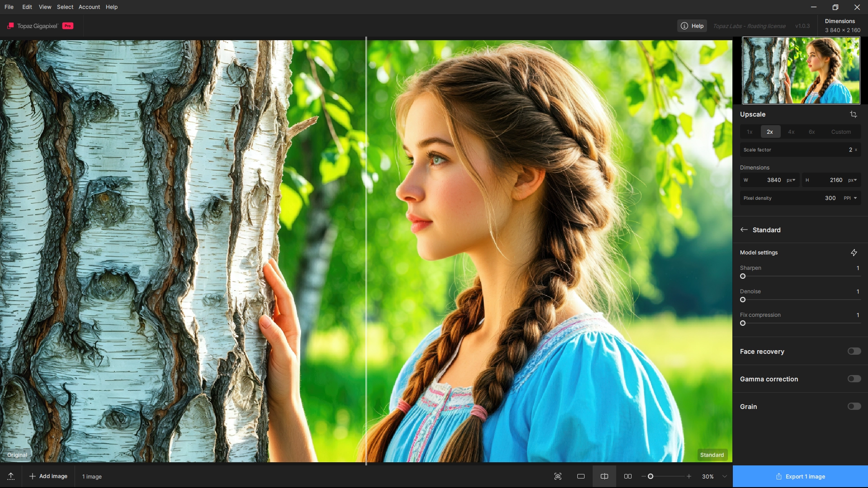Click the back arrow beside Standard

(x=744, y=230)
